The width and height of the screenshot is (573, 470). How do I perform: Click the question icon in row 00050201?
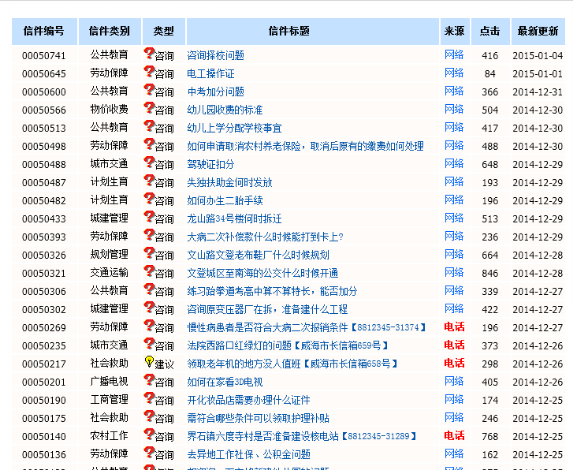(x=149, y=380)
